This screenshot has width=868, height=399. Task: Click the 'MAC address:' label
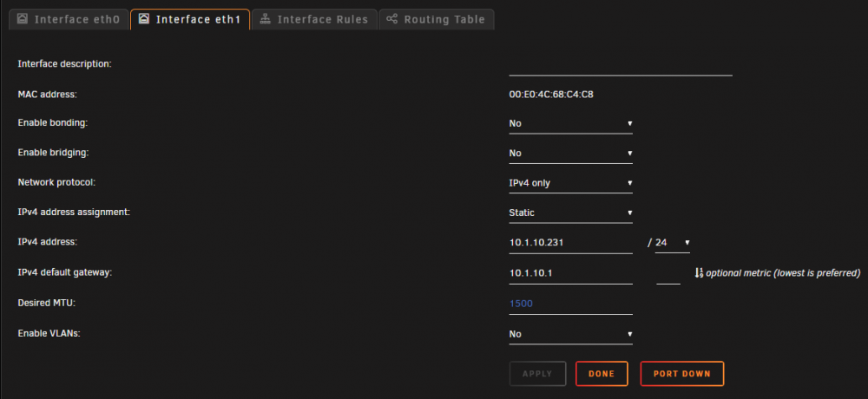coord(47,94)
